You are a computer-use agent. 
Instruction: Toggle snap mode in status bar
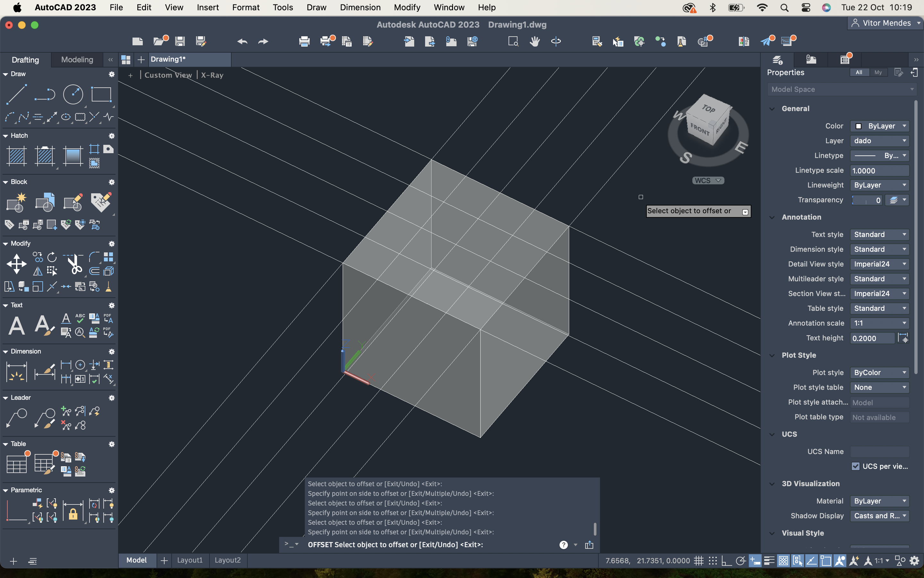pyautogui.click(x=713, y=561)
